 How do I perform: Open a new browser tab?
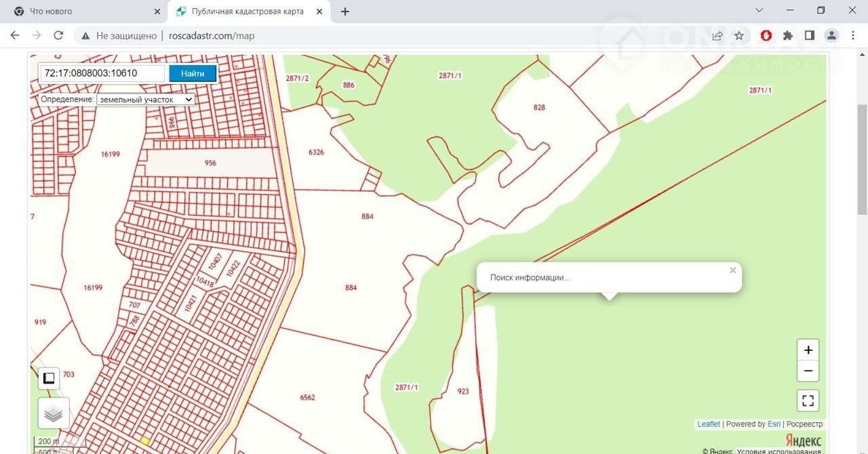(x=345, y=12)
